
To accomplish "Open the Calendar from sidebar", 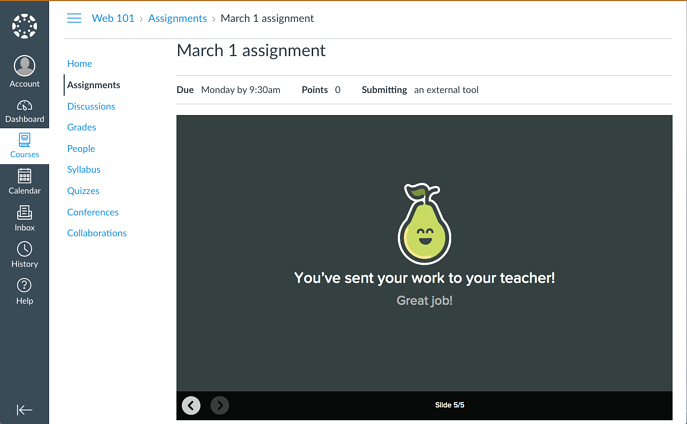I will pyautogui.click(x=25, y=182).
